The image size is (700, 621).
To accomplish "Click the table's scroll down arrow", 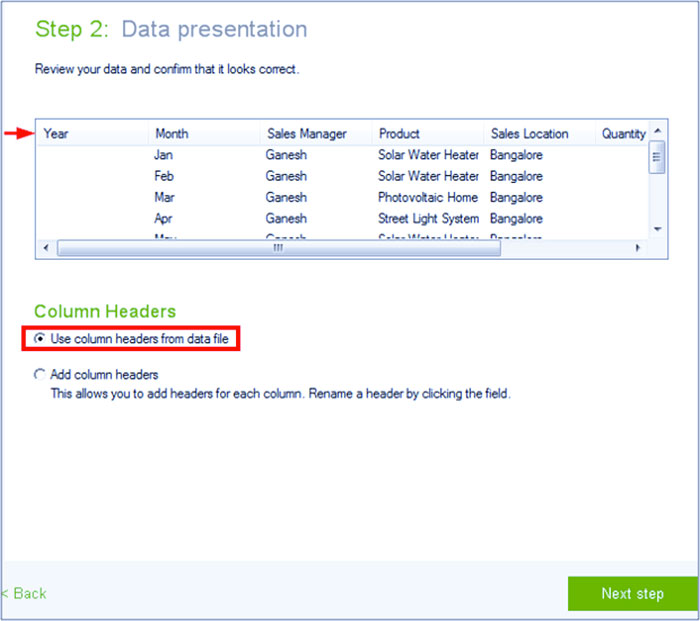I will coord(657,229).
